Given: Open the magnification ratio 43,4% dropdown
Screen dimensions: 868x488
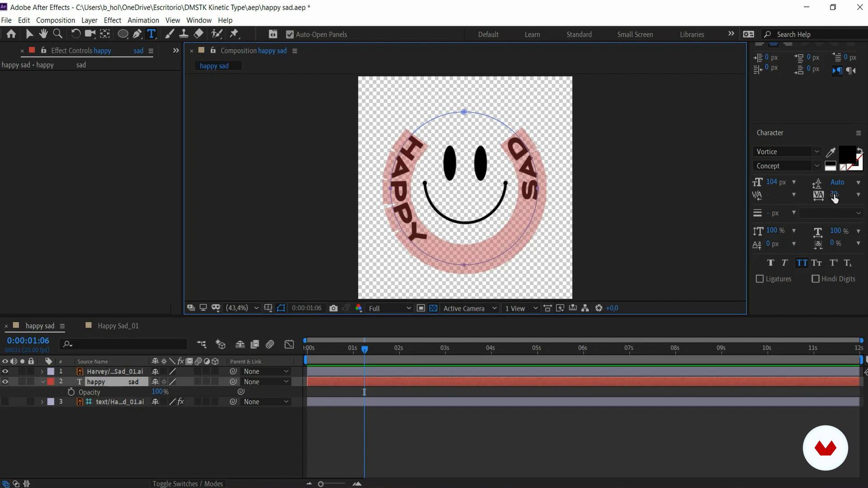Looking at the screenshot, I should click(242, 308).
